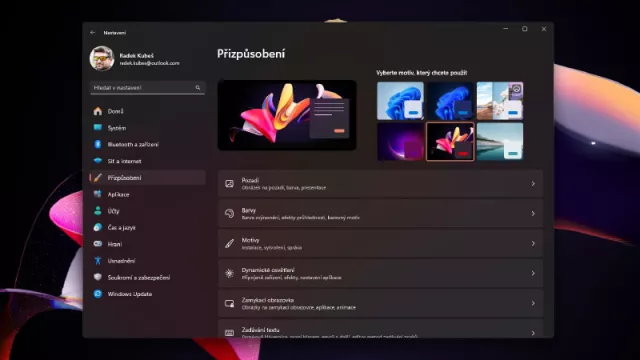Open Bluetooth a zařízení icon

coord(98,144)
